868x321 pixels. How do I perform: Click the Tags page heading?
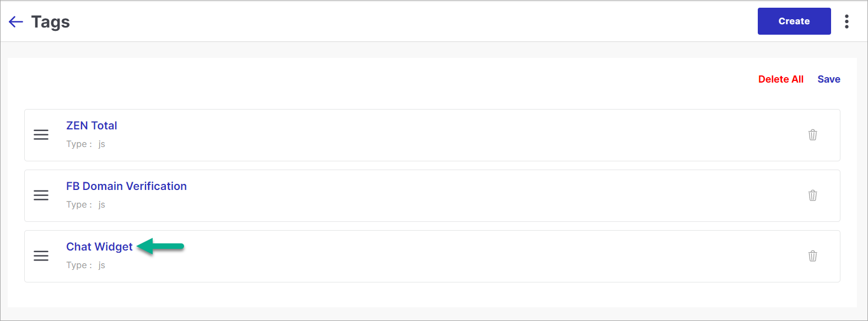click(51, 22)
